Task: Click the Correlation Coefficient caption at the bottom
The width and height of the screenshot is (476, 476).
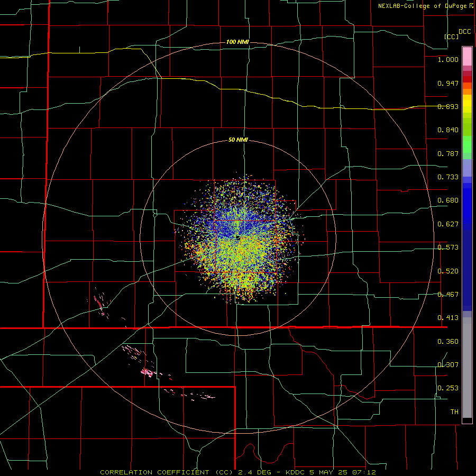Action: point(238,472)
